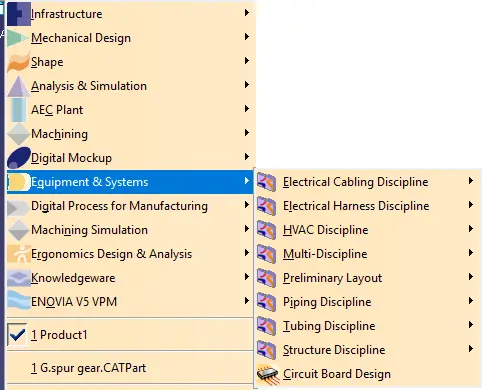
Task: Click the Multi-Discipline icon
Action: [266, 254]
